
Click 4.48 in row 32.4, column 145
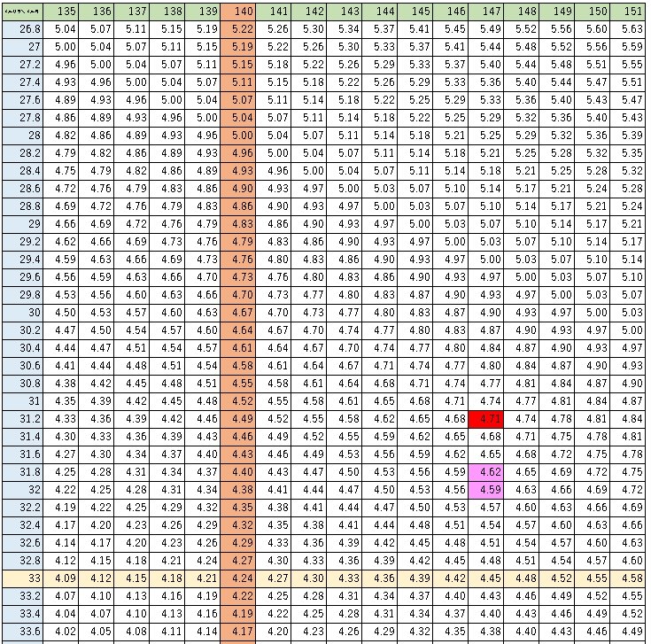pos(415,525)
